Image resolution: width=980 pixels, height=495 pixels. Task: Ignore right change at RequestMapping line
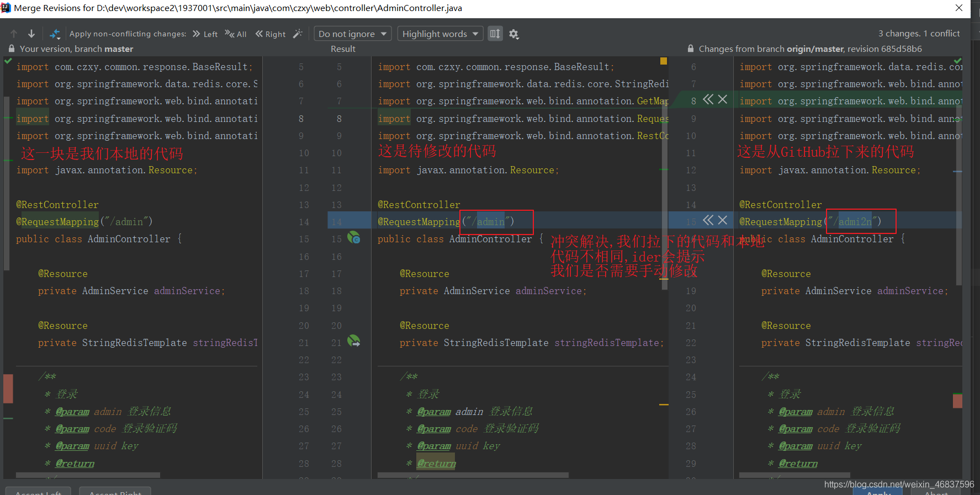point(722,220)
